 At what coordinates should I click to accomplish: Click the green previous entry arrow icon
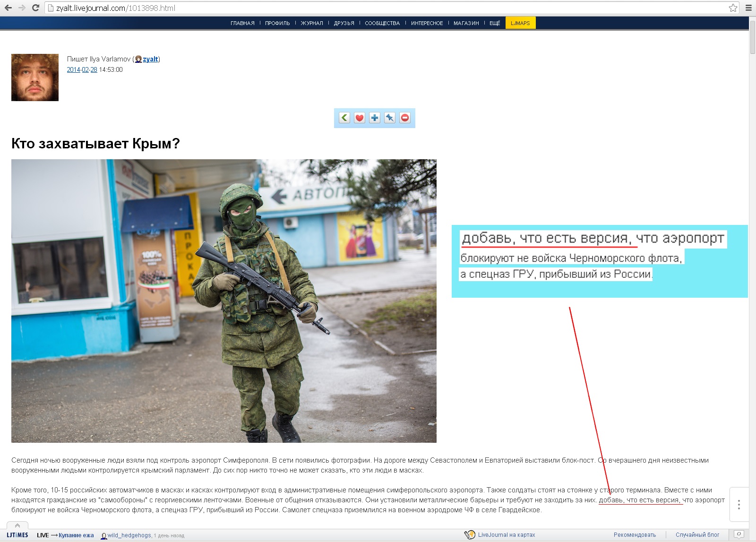click(344, 118)
